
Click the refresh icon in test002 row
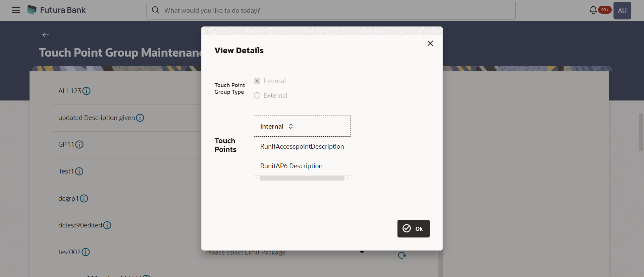402,255
